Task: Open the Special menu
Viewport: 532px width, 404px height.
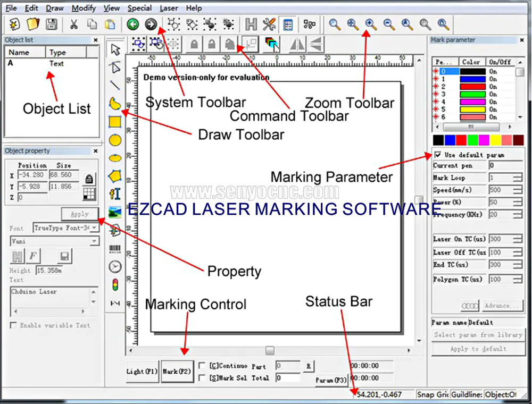Action: (139, 8)
